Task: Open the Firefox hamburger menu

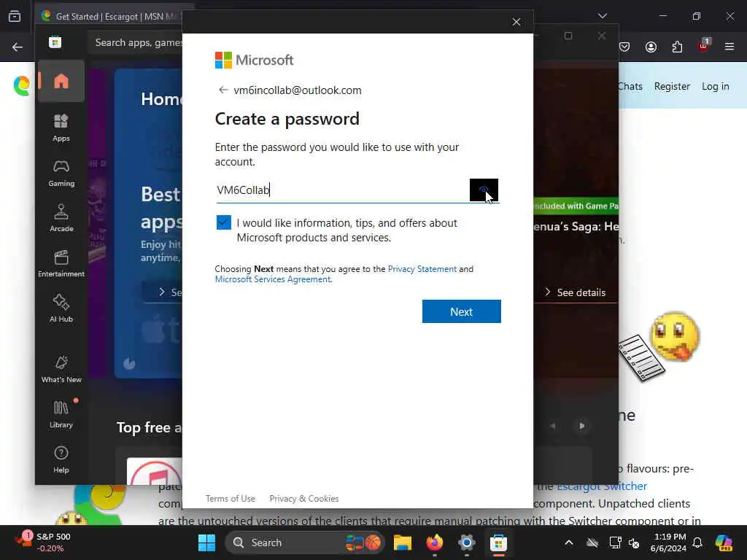Action: [x=729, y=47]
